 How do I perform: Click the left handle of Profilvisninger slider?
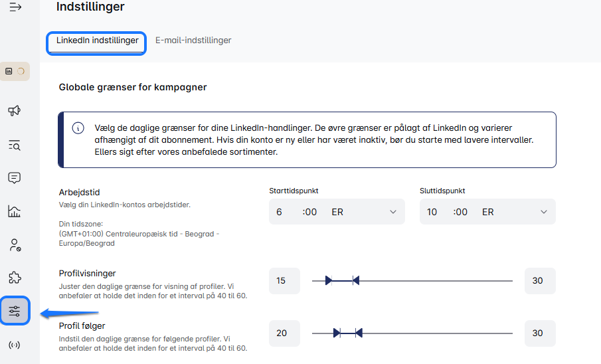[328, 281]
